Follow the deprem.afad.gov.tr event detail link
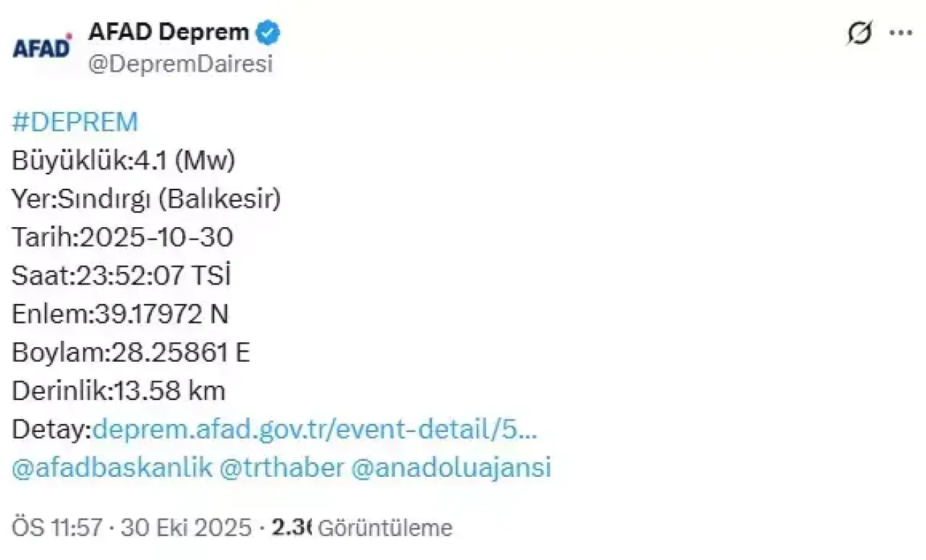The height and width of the screenshot is (560, 926). click(x=315, y=430)
